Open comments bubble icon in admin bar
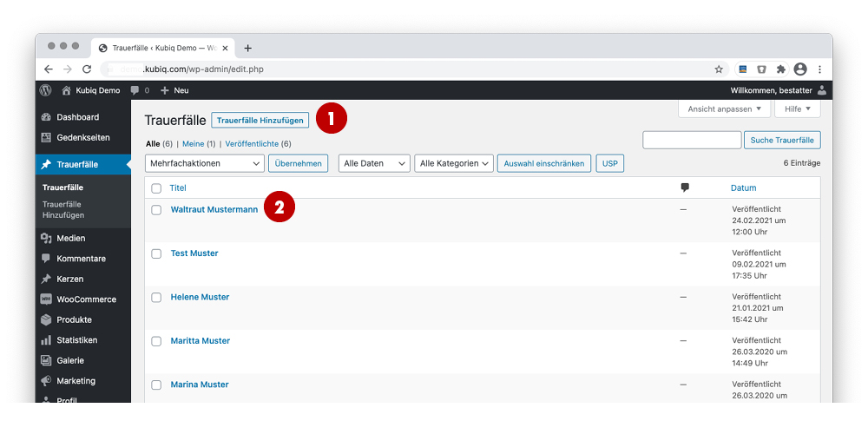The height and width of the screenshot is (434, 868). [135, 90]
